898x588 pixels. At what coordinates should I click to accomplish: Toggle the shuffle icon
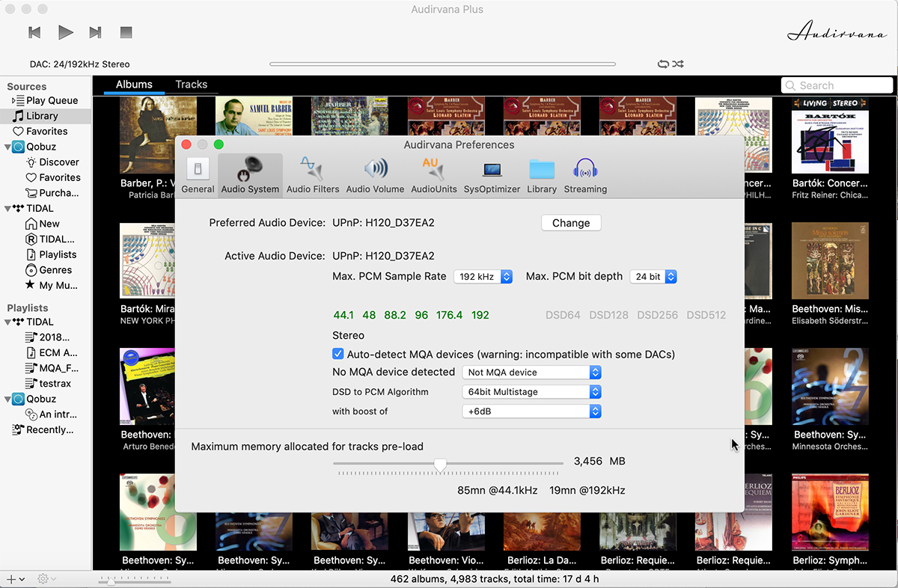click(x=678, y=64)
